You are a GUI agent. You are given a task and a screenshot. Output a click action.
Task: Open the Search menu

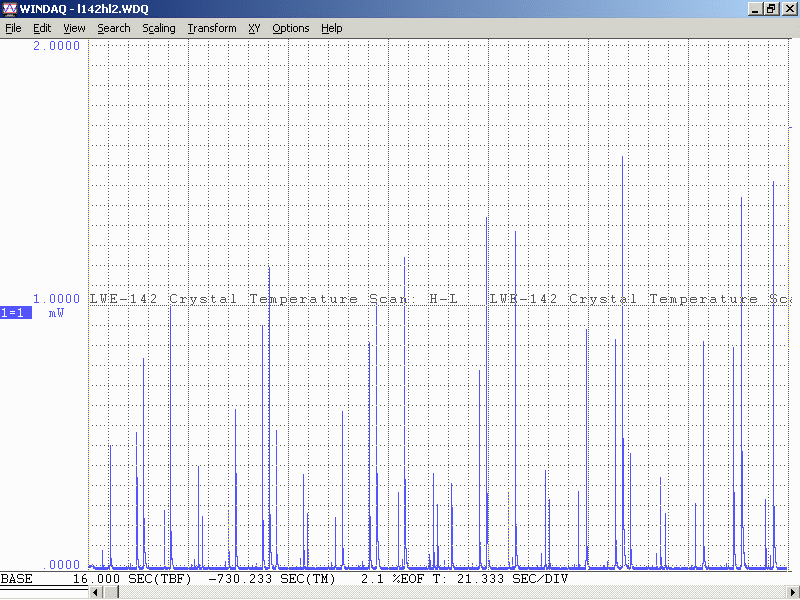[x=114, y=28]
